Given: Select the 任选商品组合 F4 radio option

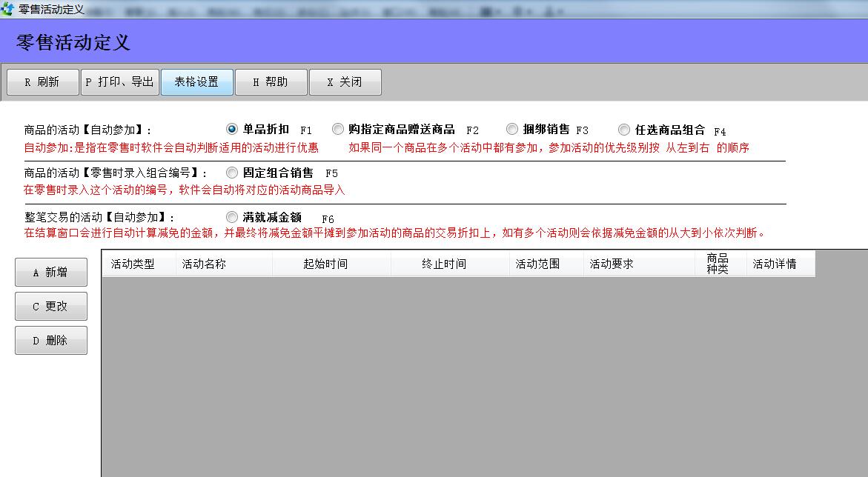Looking at the screenshot, I should click(623, 129).
